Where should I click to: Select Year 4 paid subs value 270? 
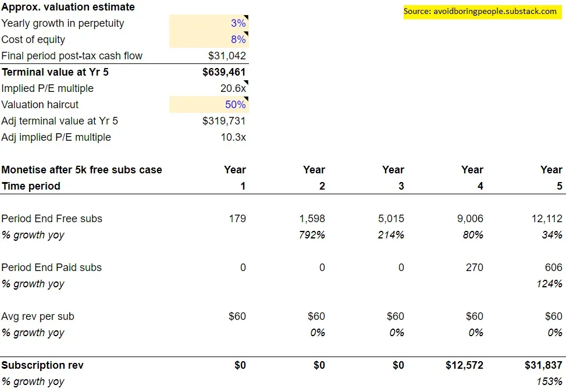(475, 268)
